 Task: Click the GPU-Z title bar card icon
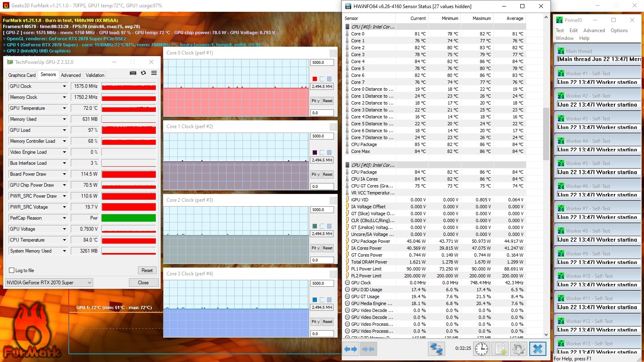(x=10, y=62)
